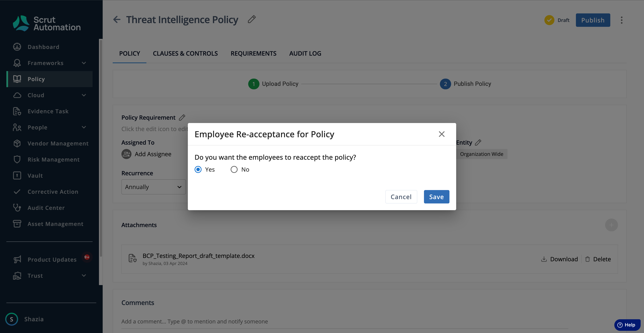Viewport: 644px width, 333px height.
Task: Download the BCP_Testing_Report attachment
Action: click(x=559, y=259)
